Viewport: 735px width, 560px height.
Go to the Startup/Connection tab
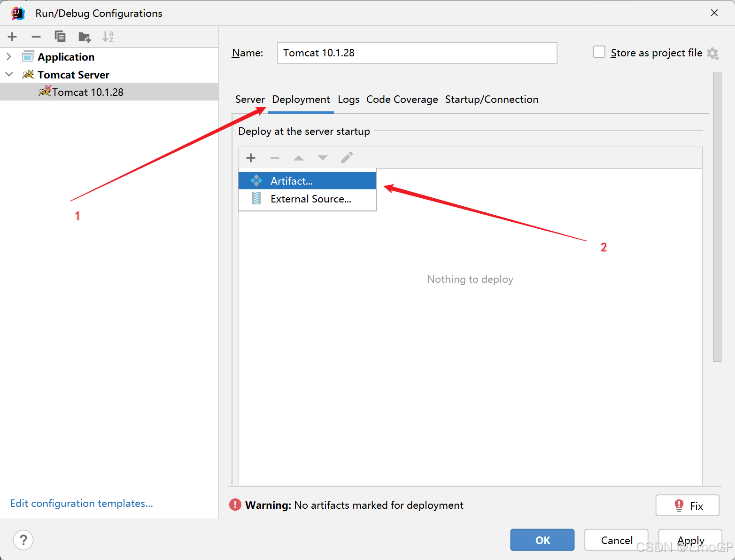click(x=492, y=100)
